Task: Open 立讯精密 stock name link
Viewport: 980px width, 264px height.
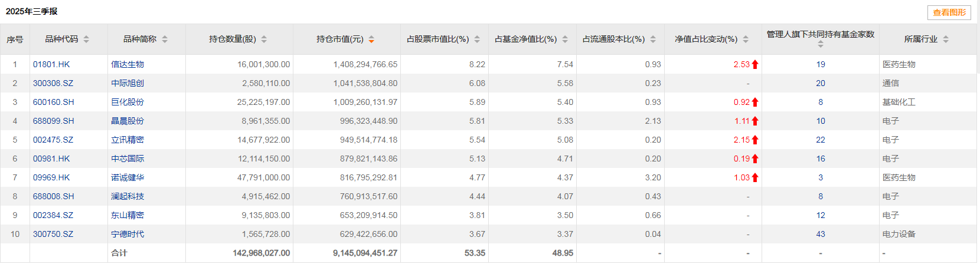Action: pos(128,140)
